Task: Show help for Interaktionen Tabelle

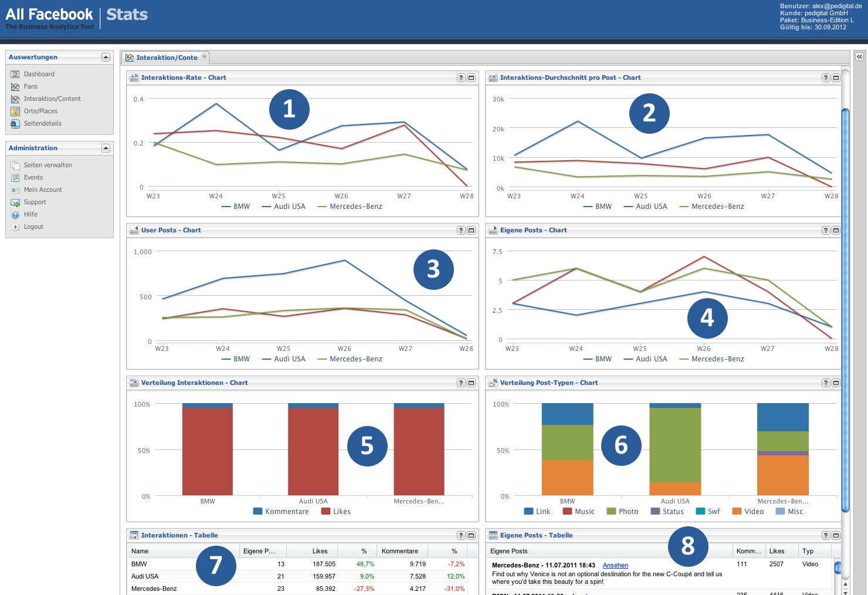Action: tap(461, 535)
